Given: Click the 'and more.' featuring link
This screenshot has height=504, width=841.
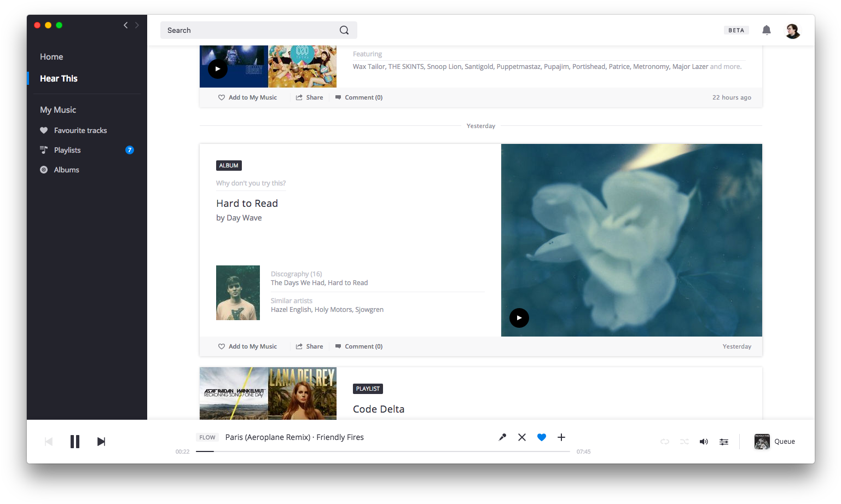Looking at the screenshot, I should pyautogui.click(x=726, y=67).
